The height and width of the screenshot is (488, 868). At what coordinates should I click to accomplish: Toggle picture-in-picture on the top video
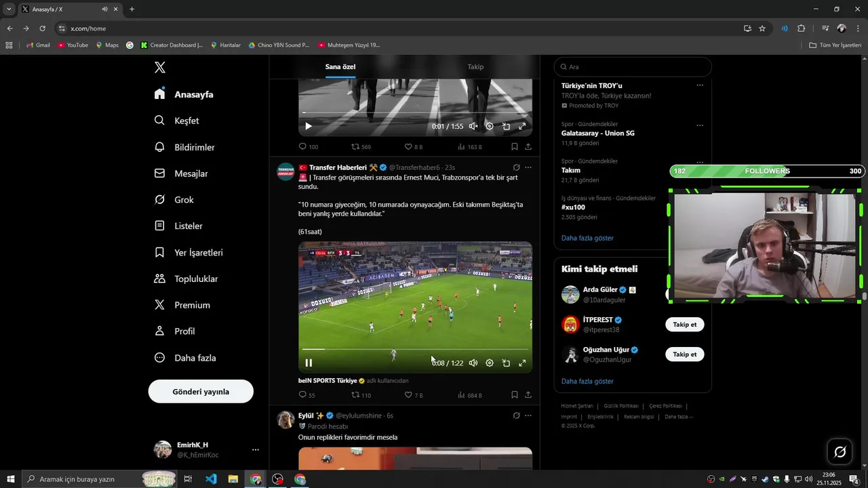pos(506,126)
